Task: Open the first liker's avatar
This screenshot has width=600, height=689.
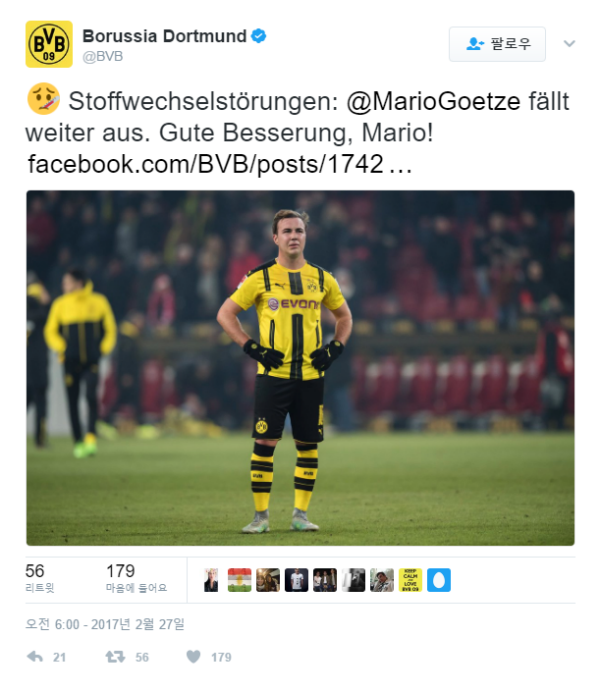Action: tap(211, 580)
